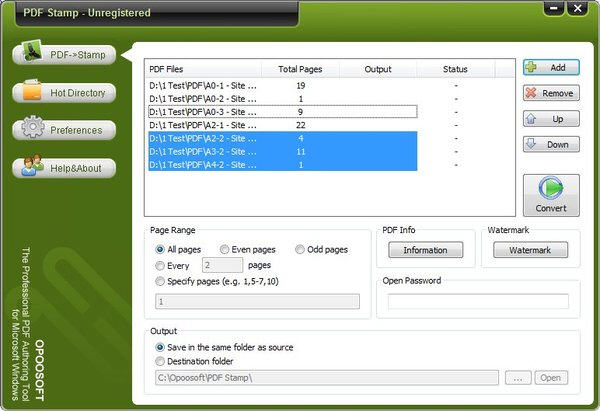Click the Every pages number field
The width and height of the screenshot is (600, 411).
click(x=222, y=265)
